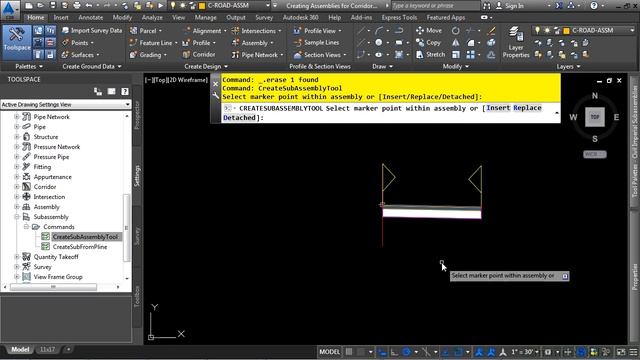Image resolution: width=640 pixels, height=360 pixels.
Task: Select the Arc draw tool
Action: coord(379,31)
